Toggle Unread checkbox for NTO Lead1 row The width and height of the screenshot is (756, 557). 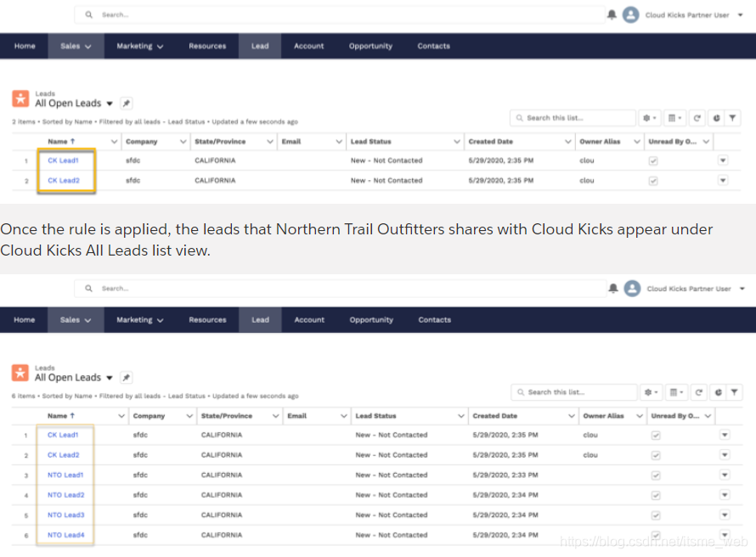tap(656, 475)
